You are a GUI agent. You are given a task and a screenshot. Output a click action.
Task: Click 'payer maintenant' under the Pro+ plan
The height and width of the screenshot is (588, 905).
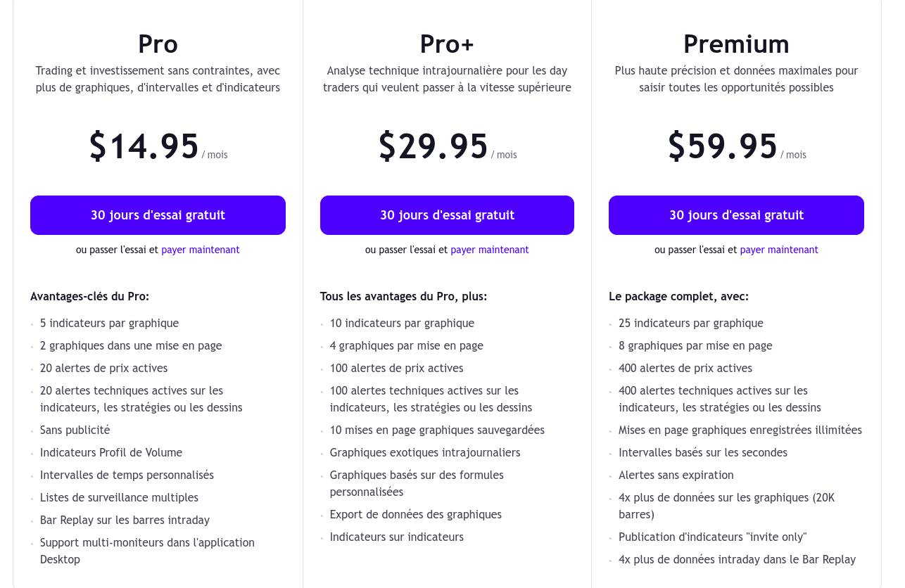pyautogui.click(x=490, y=250)
